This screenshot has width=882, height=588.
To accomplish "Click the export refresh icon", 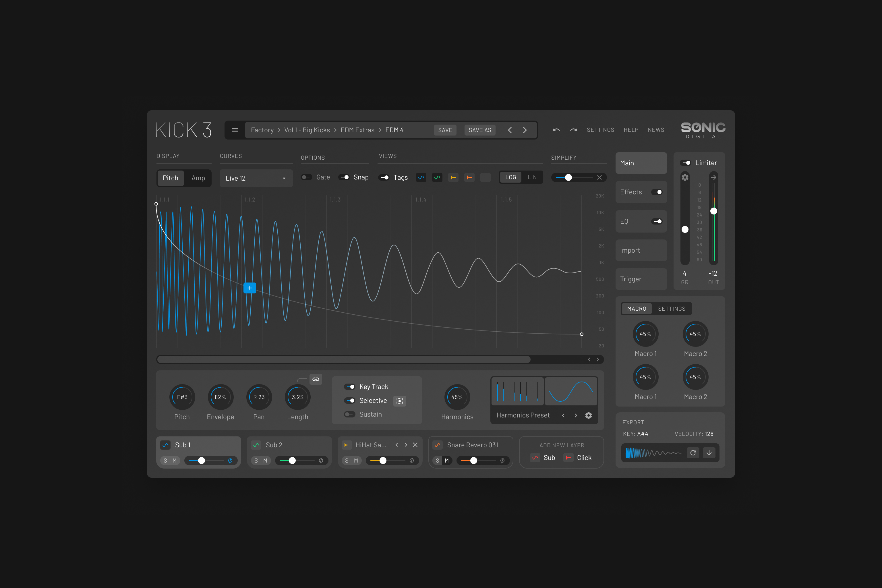I will click(x=693, y=452).
